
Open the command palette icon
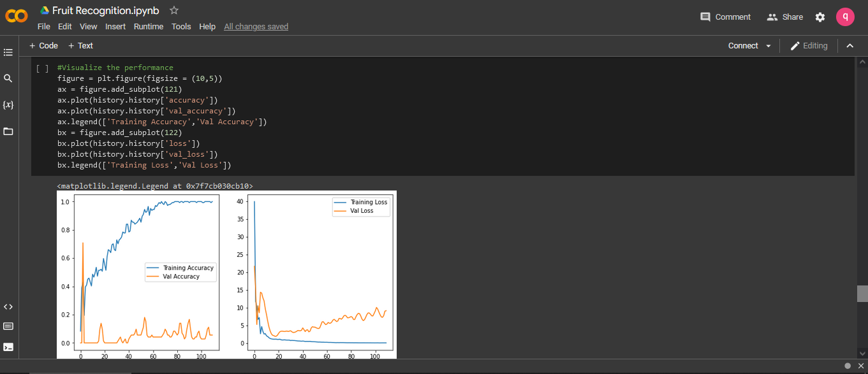point(8,326)
